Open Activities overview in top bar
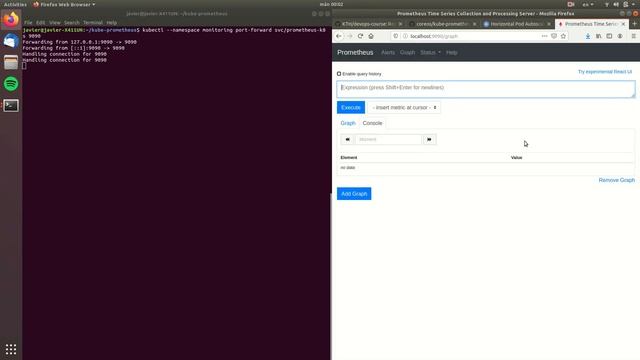 point(15,4)
